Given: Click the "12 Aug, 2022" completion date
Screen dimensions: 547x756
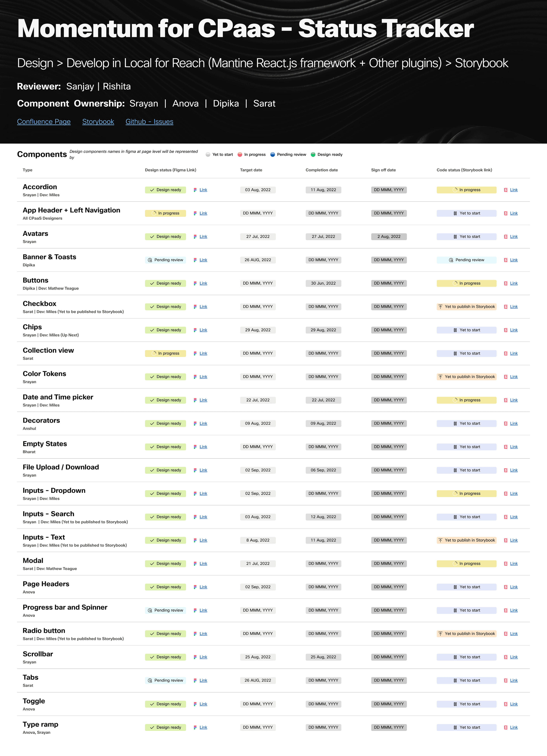Looking at the screenshot, I should (323, 517).
